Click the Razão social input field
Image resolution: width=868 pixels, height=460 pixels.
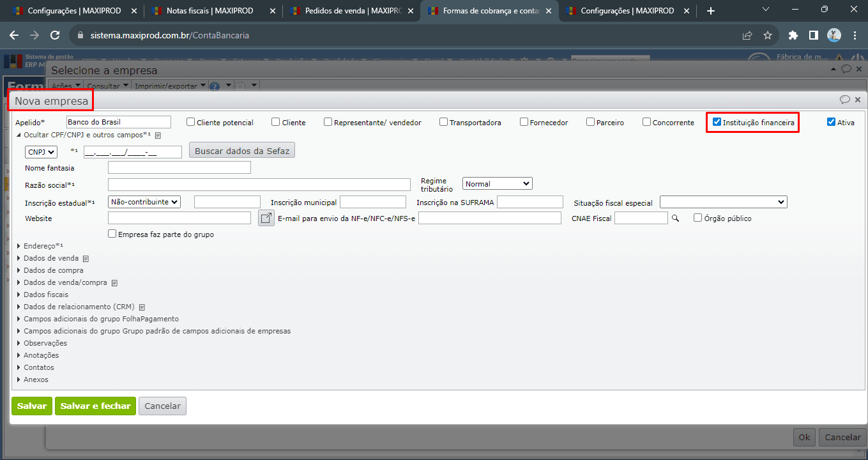tap(259, 185)
